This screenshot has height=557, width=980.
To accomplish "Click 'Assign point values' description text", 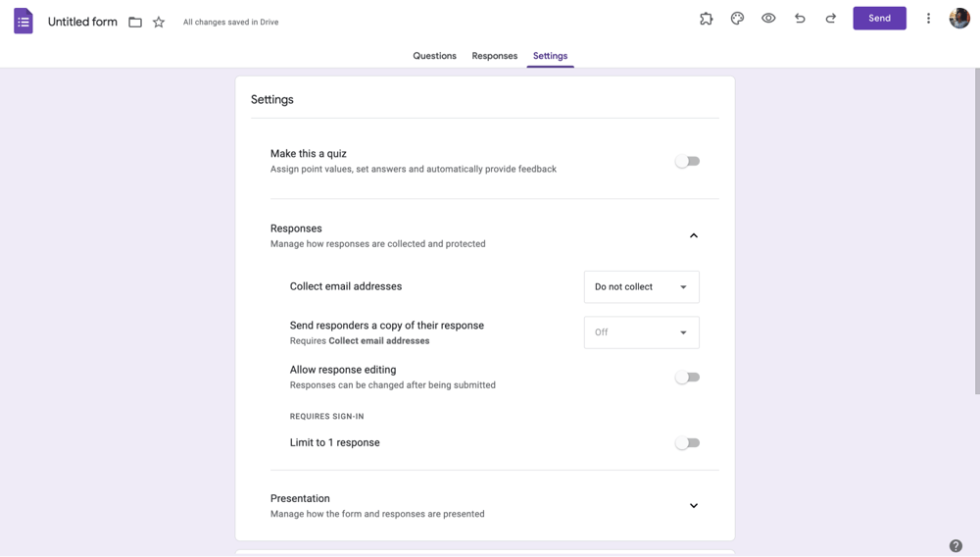I will click(x=414, y=169).
